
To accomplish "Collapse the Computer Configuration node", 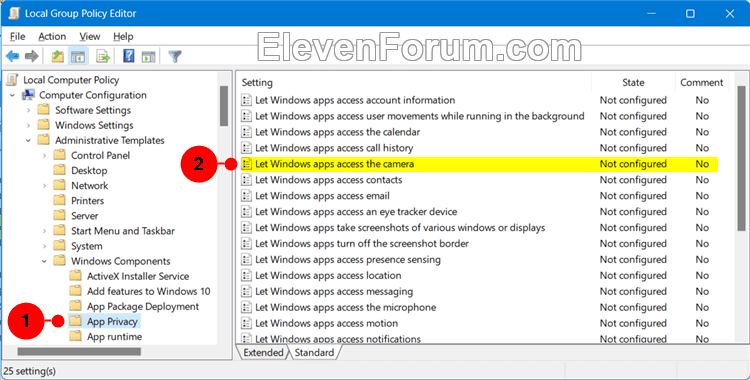I will [12, 95].
